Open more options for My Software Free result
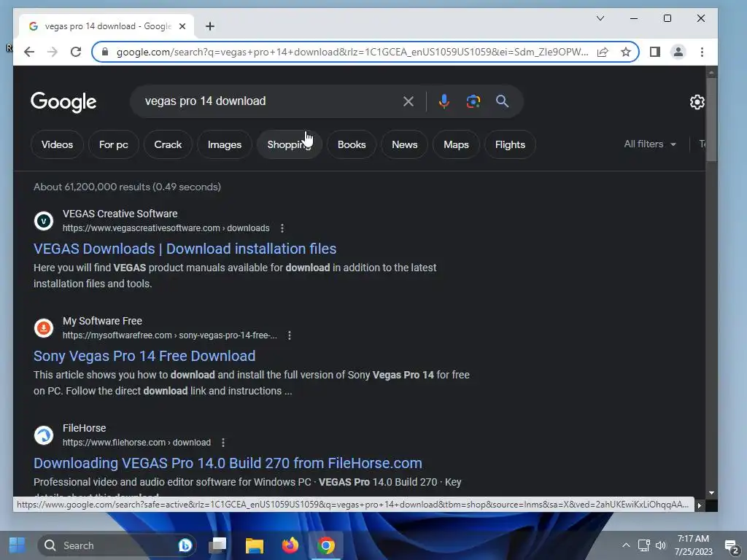 [x=289, y=335]
